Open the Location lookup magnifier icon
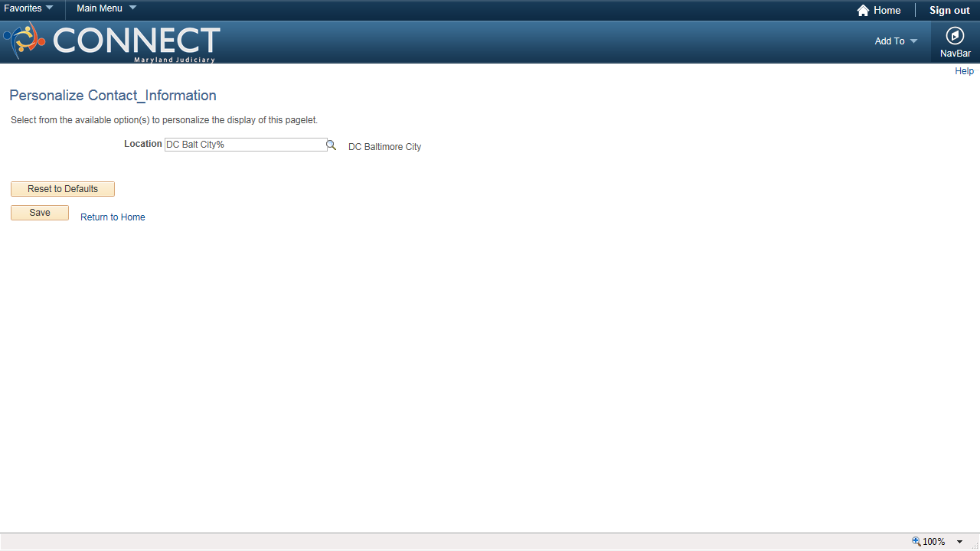Image resolution: width=980 pixels, height=551 pixels. click(x=332, y=145)
